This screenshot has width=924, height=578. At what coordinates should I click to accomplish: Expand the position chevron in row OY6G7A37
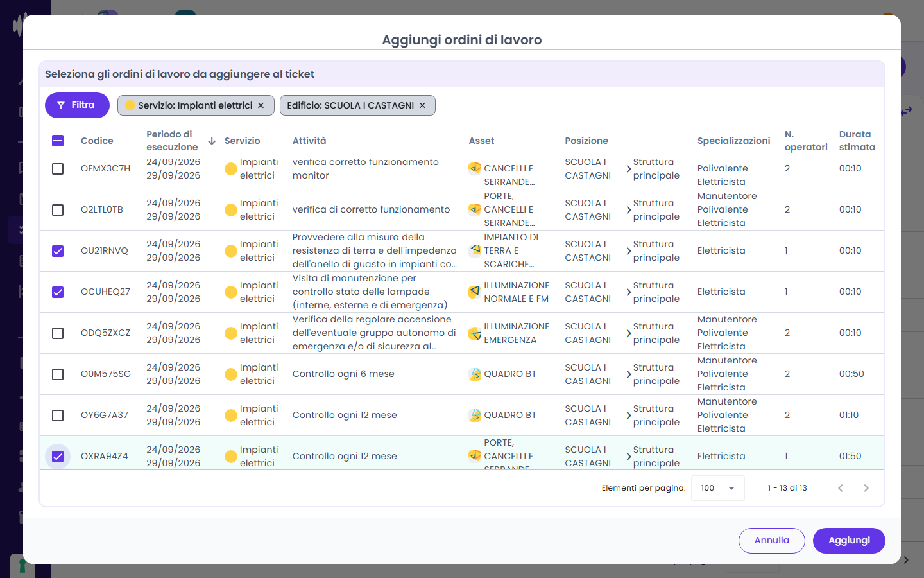(x=628, y=416)
